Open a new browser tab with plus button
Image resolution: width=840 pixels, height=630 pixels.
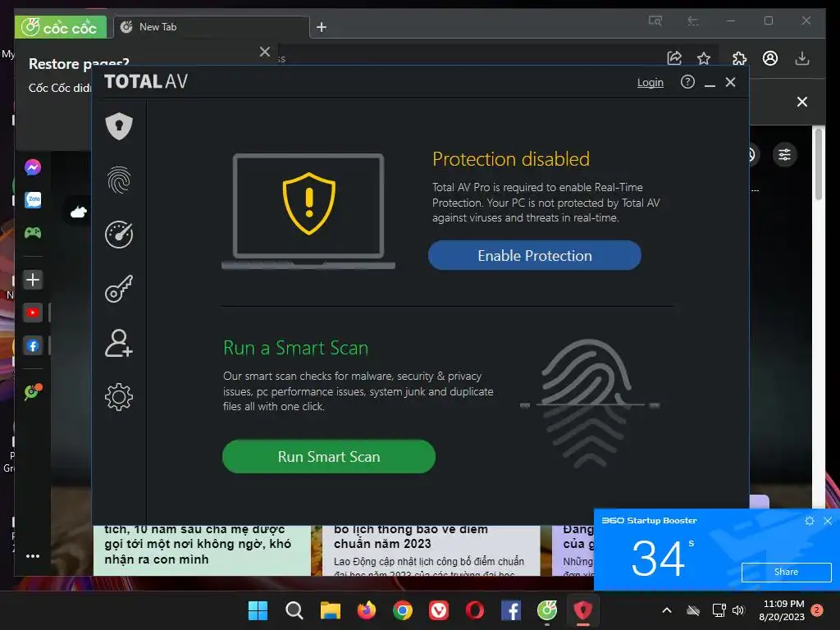(322, 27)
